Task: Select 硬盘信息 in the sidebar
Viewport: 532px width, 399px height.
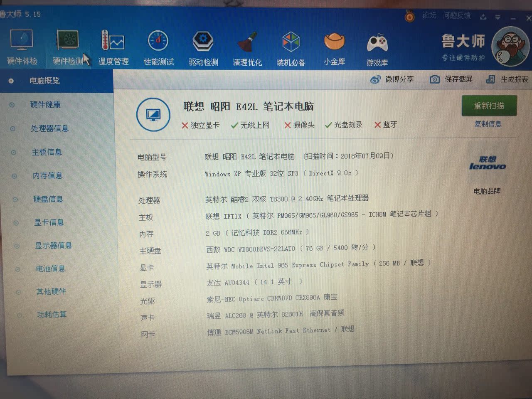Action: click(x=48, y=199)
